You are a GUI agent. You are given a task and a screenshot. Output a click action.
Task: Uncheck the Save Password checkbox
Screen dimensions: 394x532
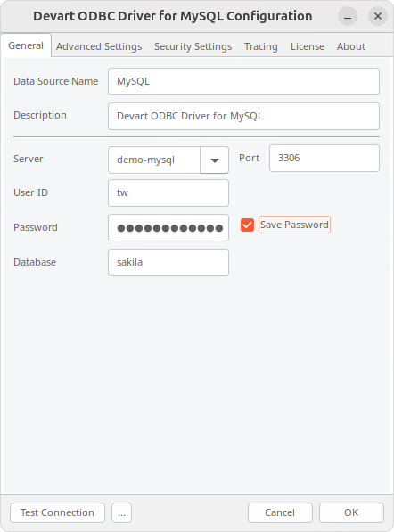247,225
